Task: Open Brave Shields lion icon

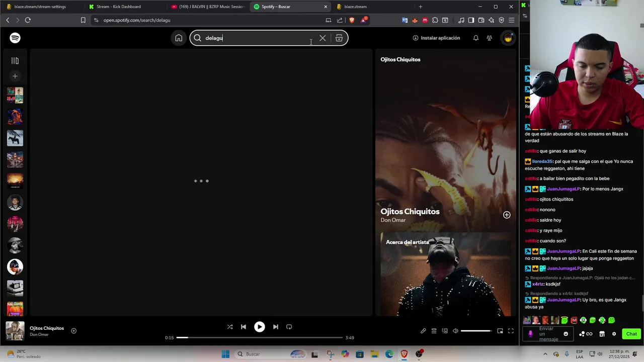Action: [x=352, y=20]
